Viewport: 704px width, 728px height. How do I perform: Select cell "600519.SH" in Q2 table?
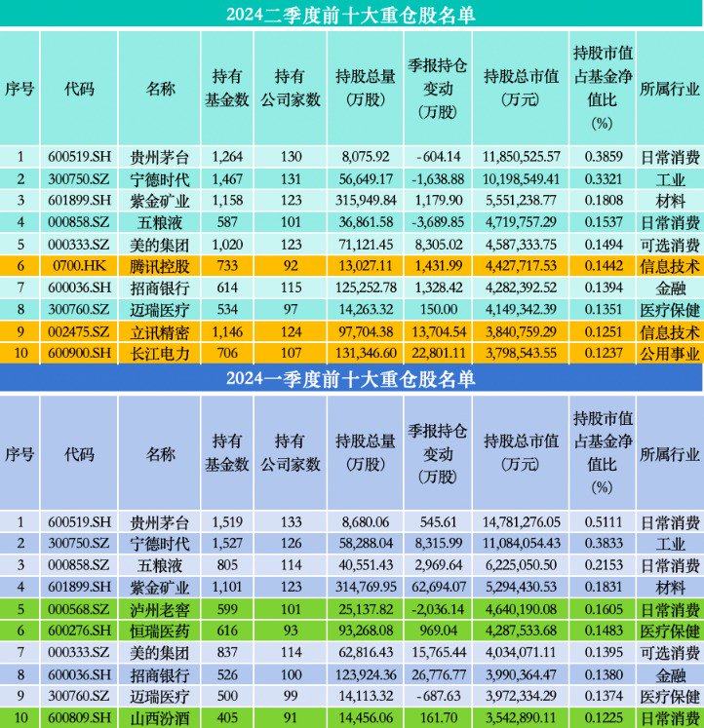pyautogui.click(x=79, y=157)
